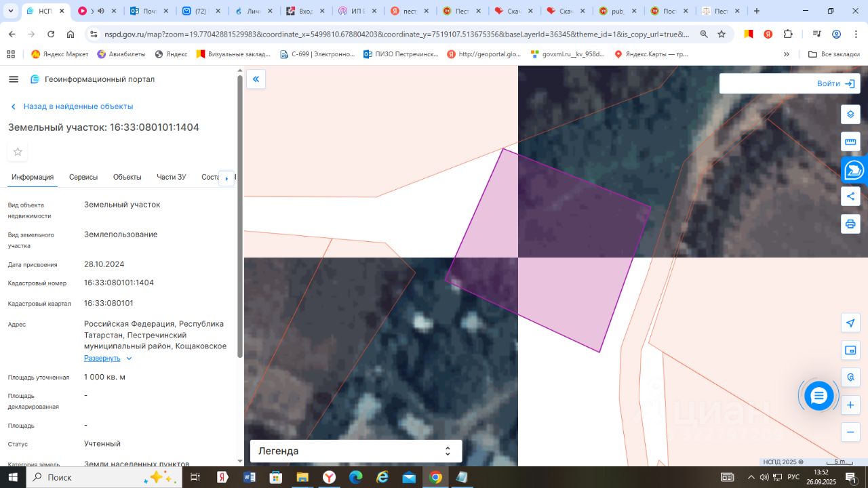Expand the full address with Развернуть
This screenshot has width=868, height=488.
pyautogui.click(x=108, y=358)
